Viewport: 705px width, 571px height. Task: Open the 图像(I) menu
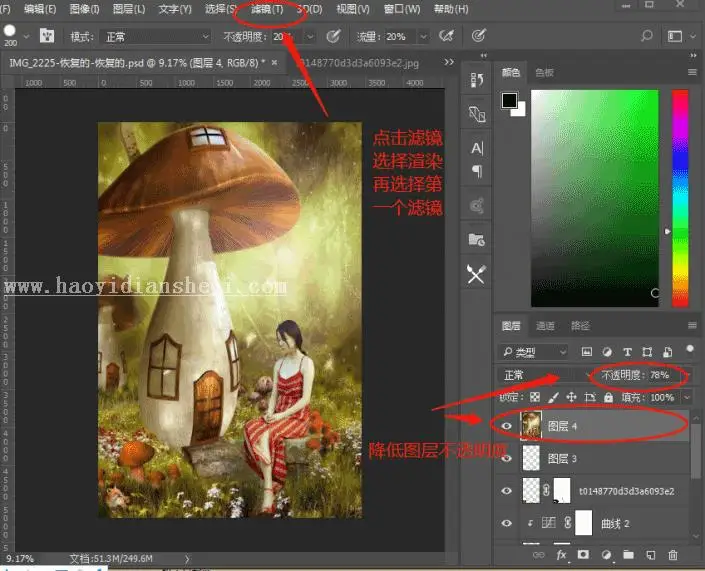pos(84,9)
